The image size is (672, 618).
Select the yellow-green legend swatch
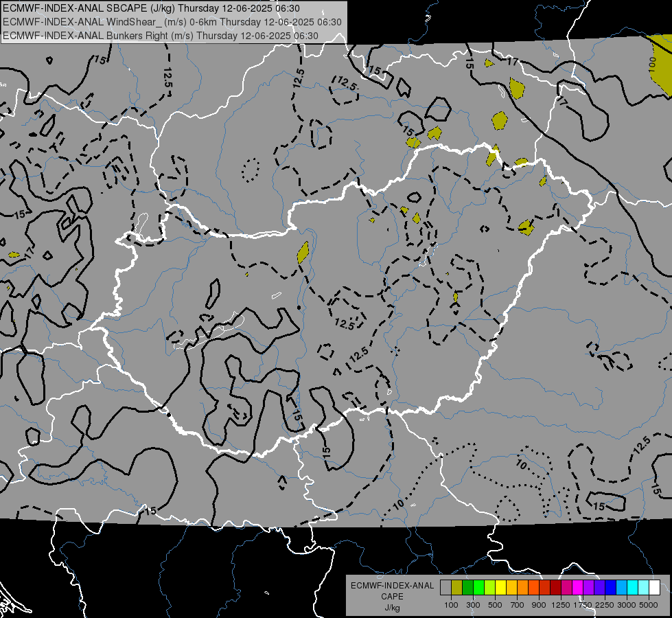coord(490,587)
